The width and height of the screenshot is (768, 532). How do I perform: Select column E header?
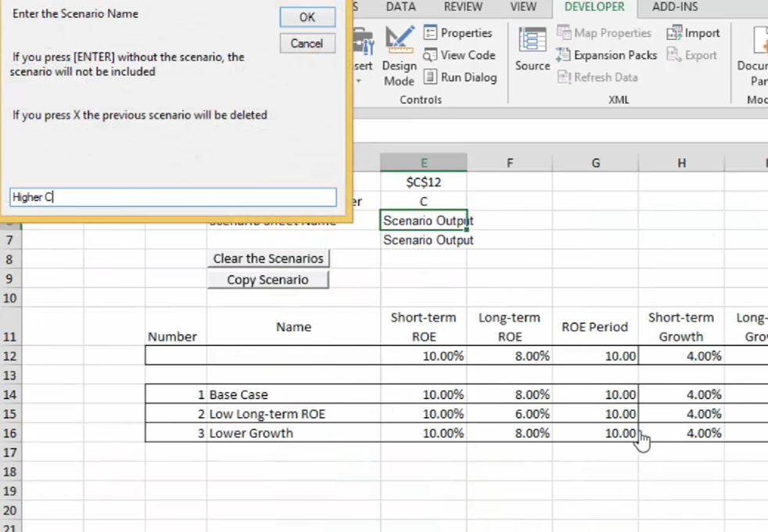point(424,163)
